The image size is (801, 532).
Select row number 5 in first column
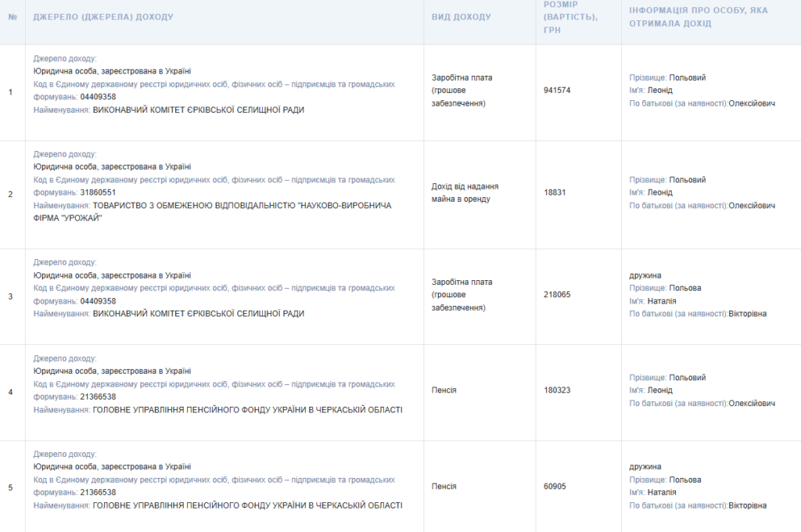coord(10,487)
